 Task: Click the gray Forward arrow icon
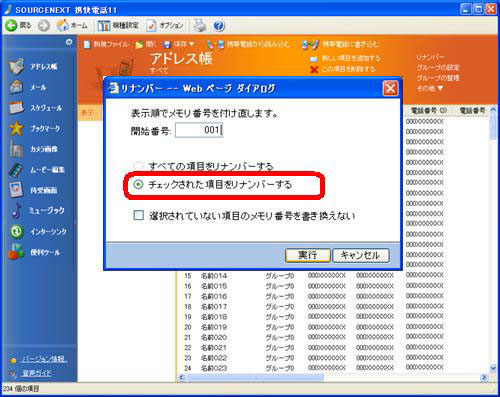coord(44,26)
